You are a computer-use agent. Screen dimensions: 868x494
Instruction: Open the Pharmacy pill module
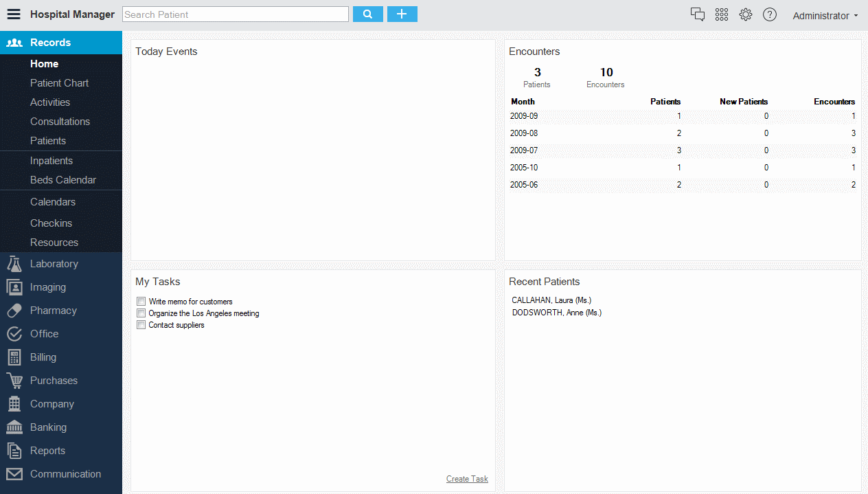click(x=53, y=311)
